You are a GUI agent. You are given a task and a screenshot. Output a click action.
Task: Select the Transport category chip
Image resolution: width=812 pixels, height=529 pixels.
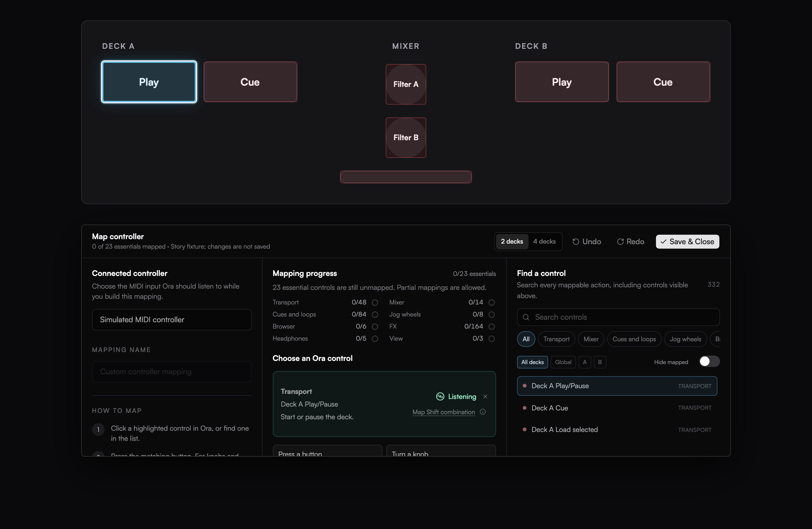(556, 339)
